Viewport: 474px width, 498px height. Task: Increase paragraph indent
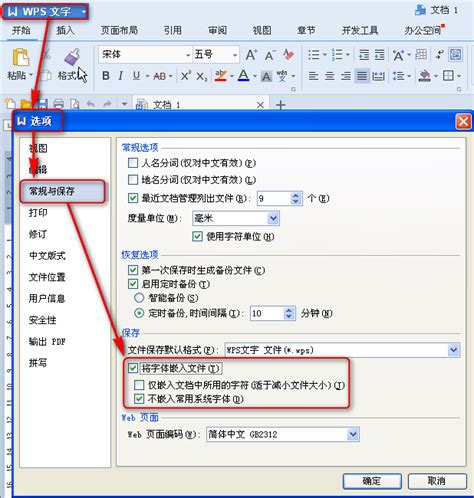tap(379, 55)
